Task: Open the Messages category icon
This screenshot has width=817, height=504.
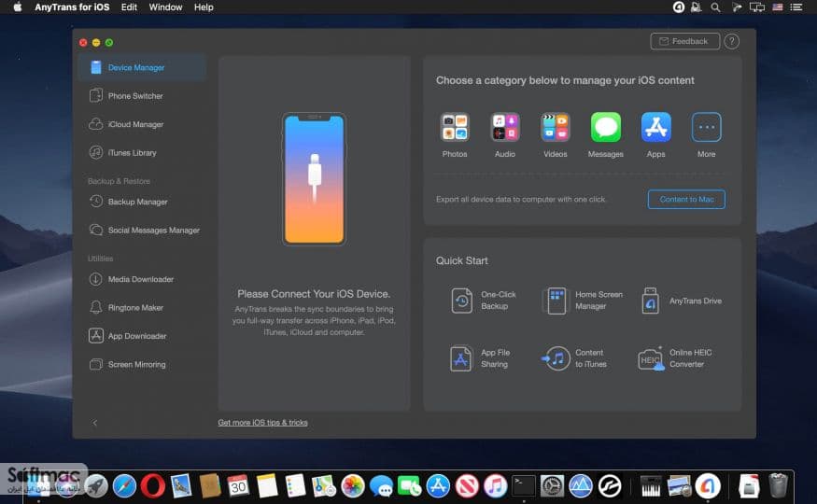Action: pos(605,127)
